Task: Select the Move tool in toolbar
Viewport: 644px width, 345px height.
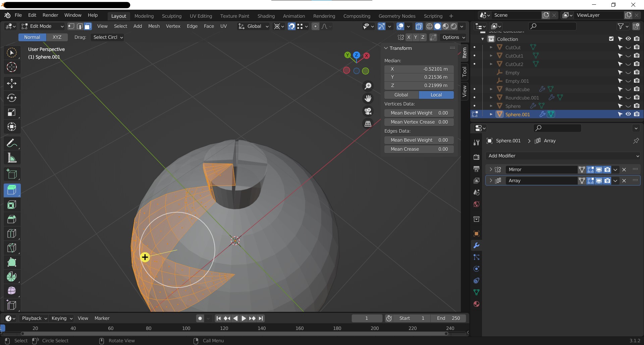Action: click(x=12, y=83)
